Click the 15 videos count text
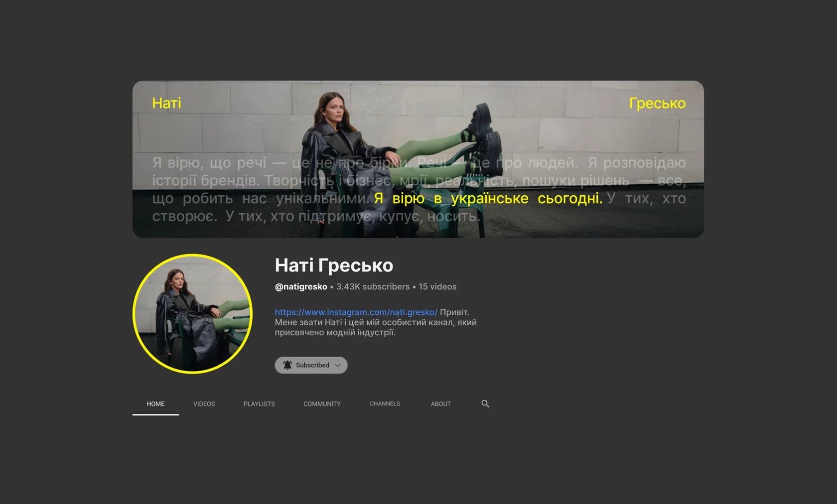Screen dimensions: 837x504 [437, 287]
